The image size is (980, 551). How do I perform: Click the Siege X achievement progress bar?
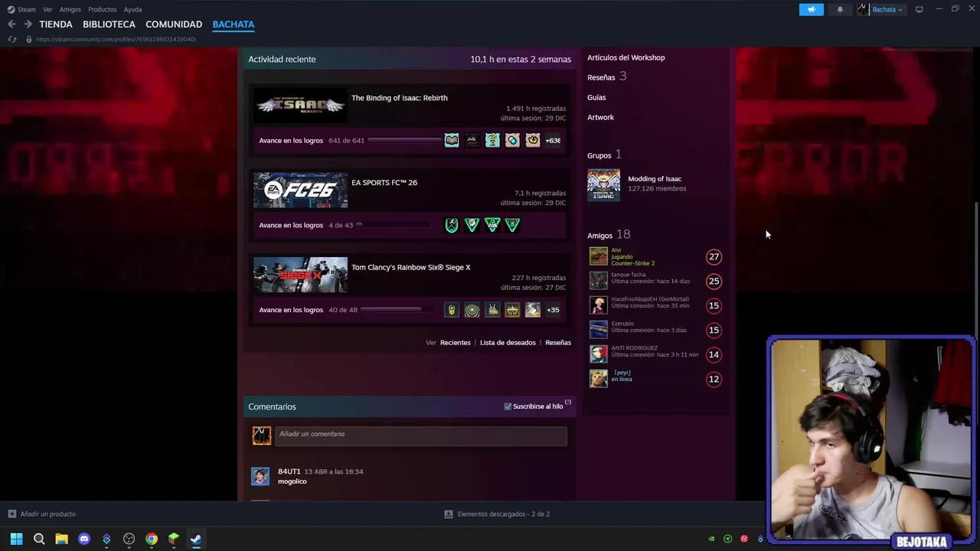[397, 310]
